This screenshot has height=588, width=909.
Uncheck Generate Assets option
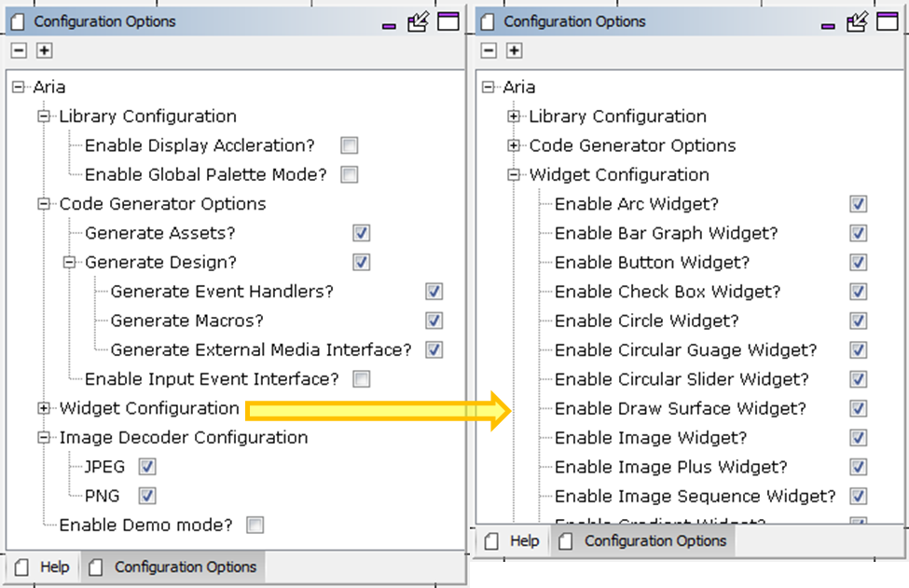pos(361,233)
